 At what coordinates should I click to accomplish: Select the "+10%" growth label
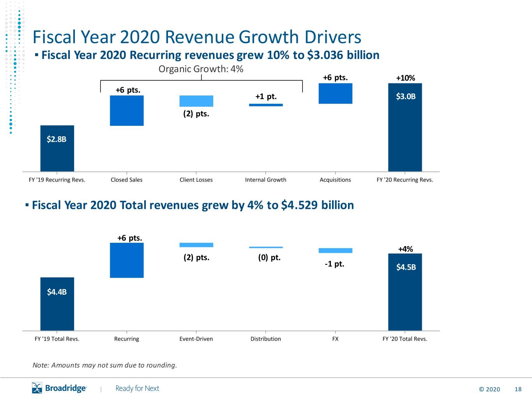coord(405,78)
